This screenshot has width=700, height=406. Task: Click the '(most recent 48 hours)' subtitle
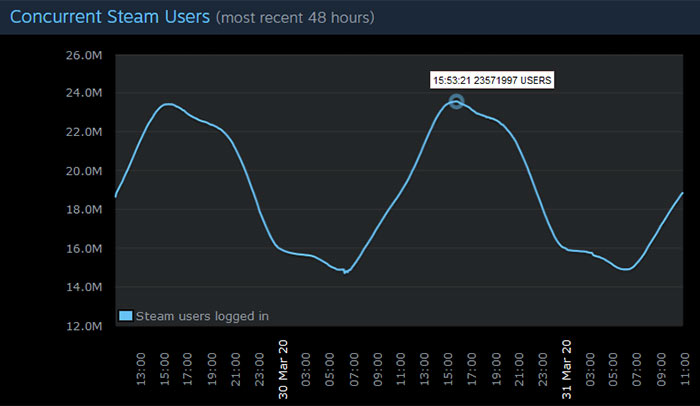pyautogui.click(x=295, y=18)
